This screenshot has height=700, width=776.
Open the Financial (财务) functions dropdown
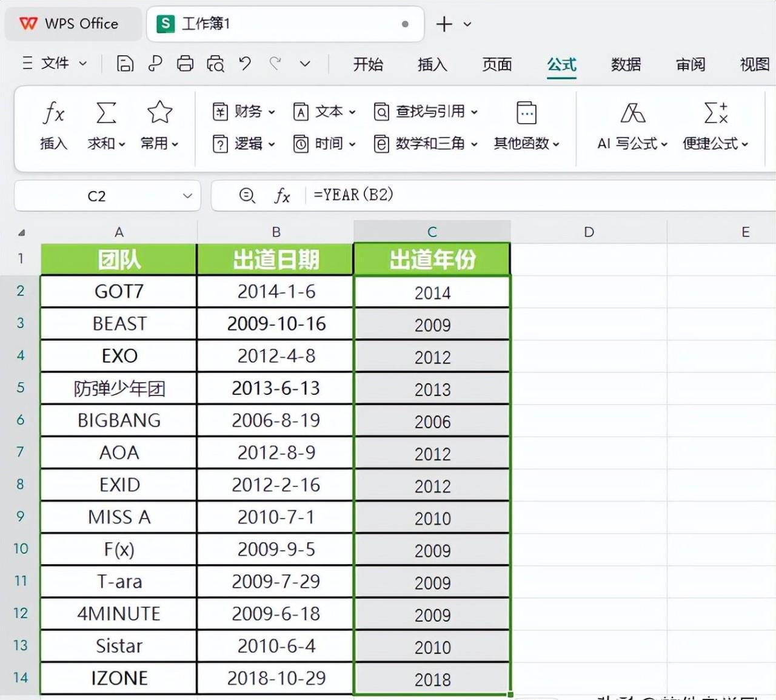coord(244,111)
